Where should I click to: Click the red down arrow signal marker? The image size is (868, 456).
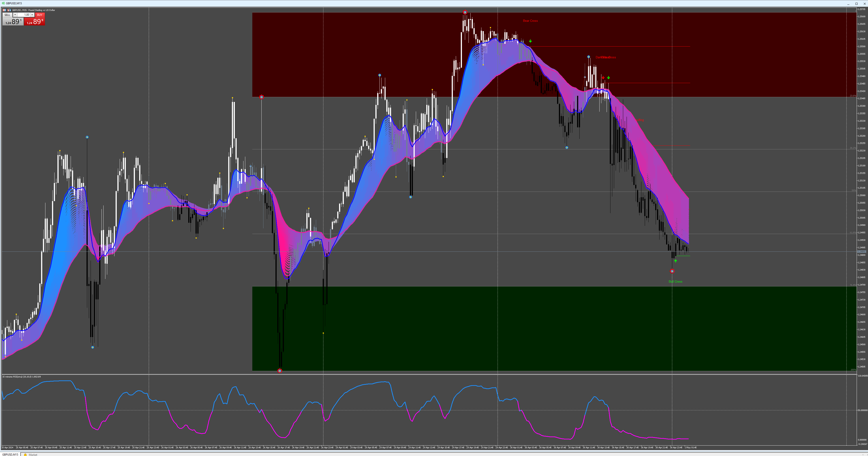603,77
